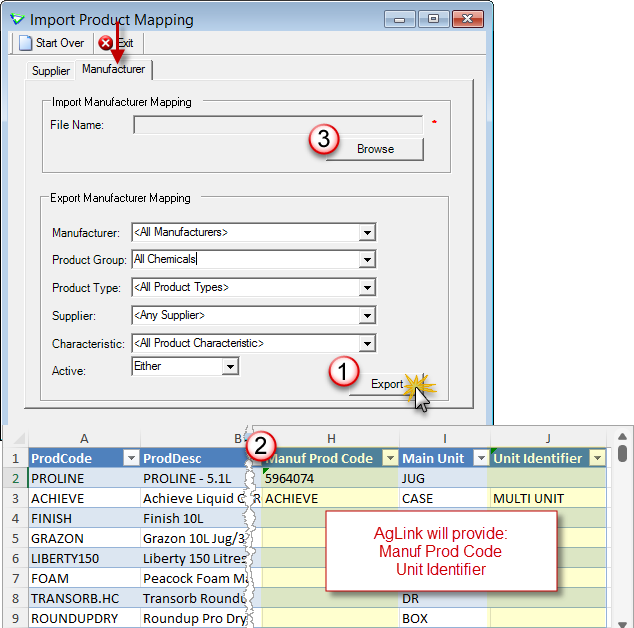Expand the Product Type dropdown
The image size is (634, 628).
coord(367,288)
